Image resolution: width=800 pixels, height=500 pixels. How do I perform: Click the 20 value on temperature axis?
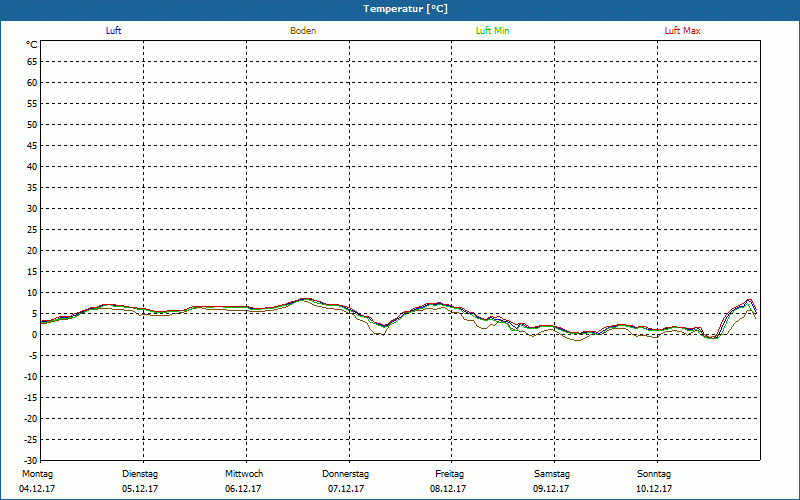click(32, 251)
